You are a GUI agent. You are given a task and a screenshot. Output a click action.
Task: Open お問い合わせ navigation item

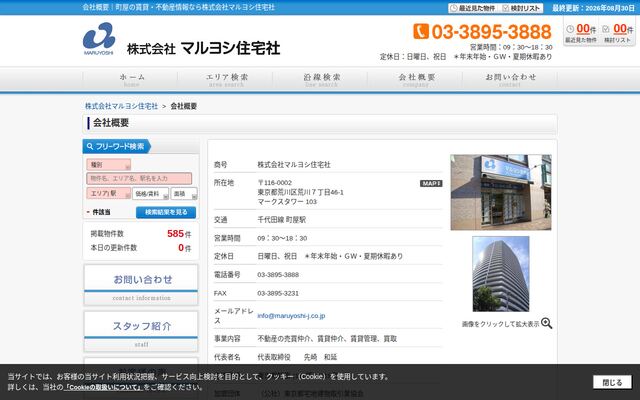(x=510, y=80)
